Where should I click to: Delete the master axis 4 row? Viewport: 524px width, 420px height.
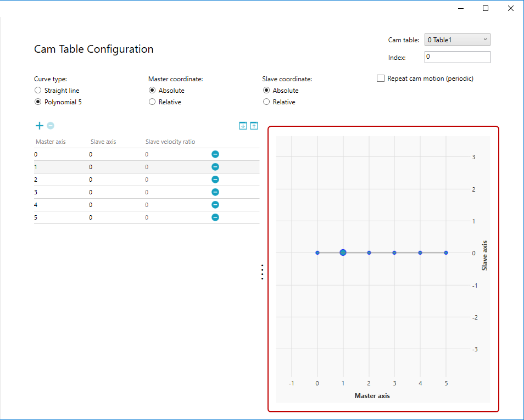[215, 205]
